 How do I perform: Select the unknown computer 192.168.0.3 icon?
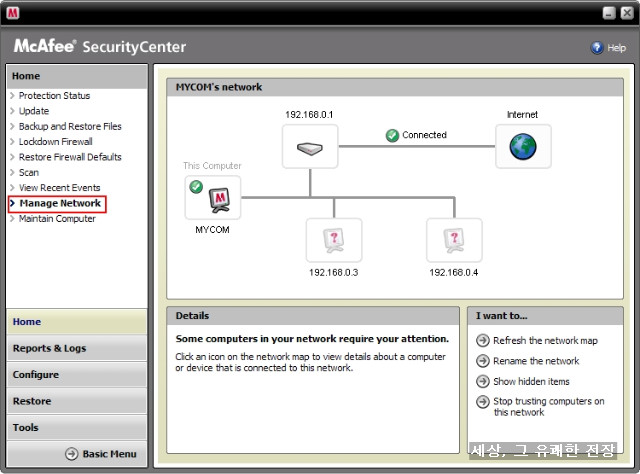[334, 240]
